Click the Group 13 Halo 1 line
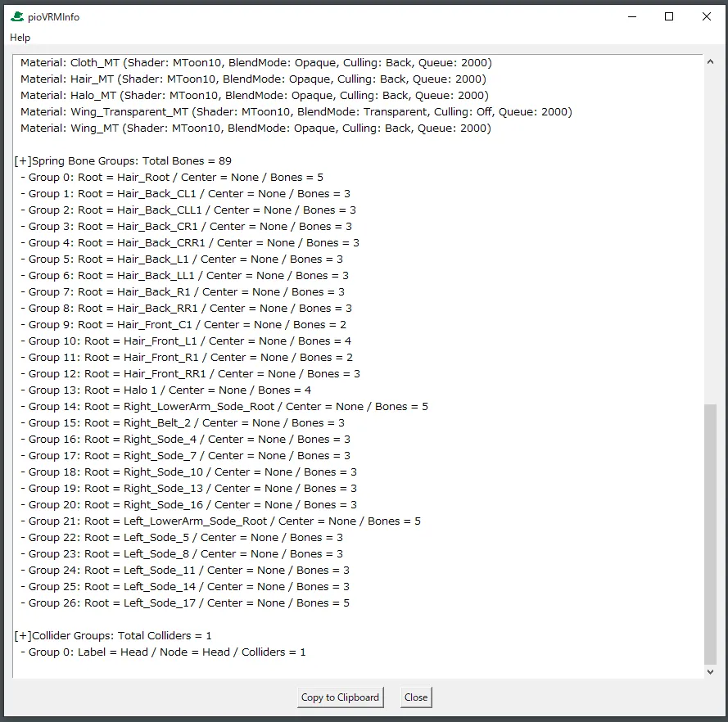Viewport: 728px width, 722px height. coord(165,390)
